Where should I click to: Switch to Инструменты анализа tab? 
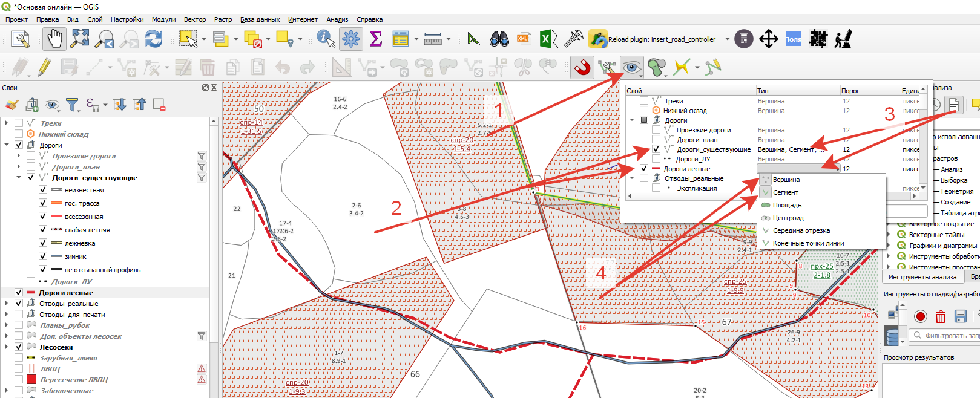click(x=922, y=277)
